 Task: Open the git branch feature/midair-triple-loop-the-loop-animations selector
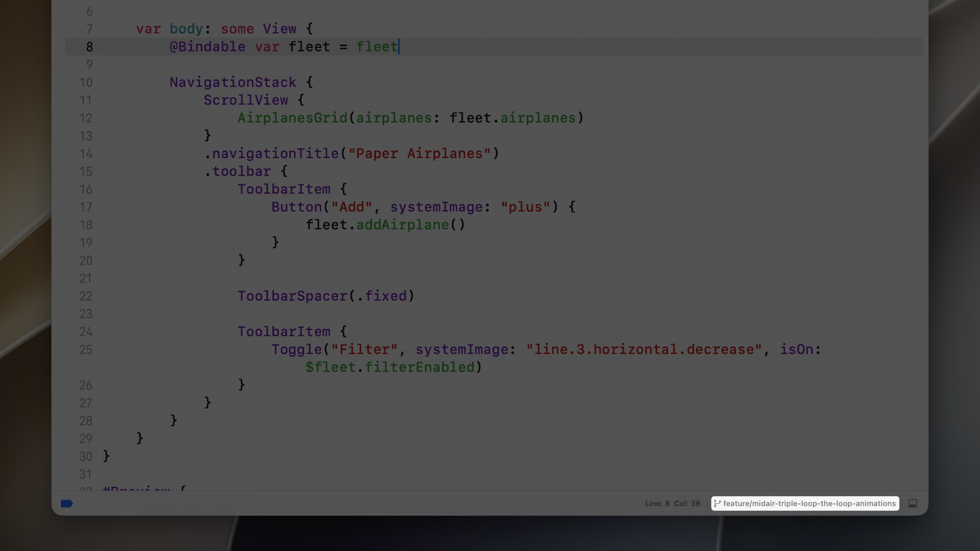pyautogui.click(x=805, y=503)
